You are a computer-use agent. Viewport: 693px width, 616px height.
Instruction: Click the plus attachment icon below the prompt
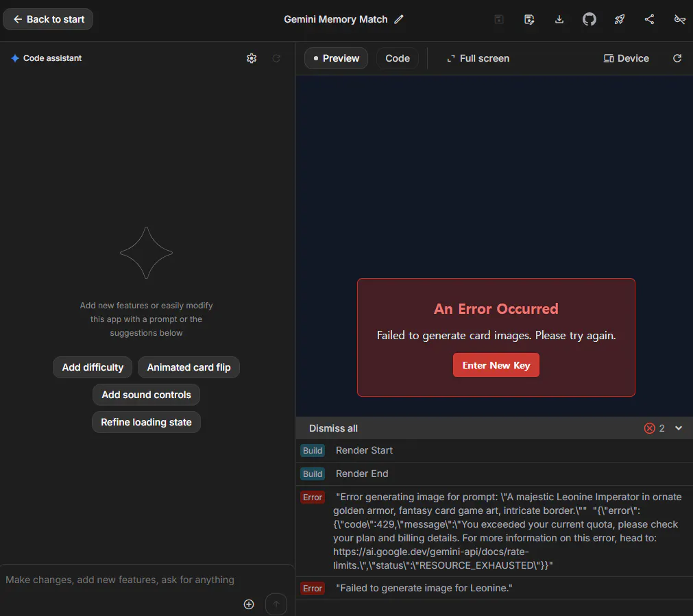tap(249, 604)
